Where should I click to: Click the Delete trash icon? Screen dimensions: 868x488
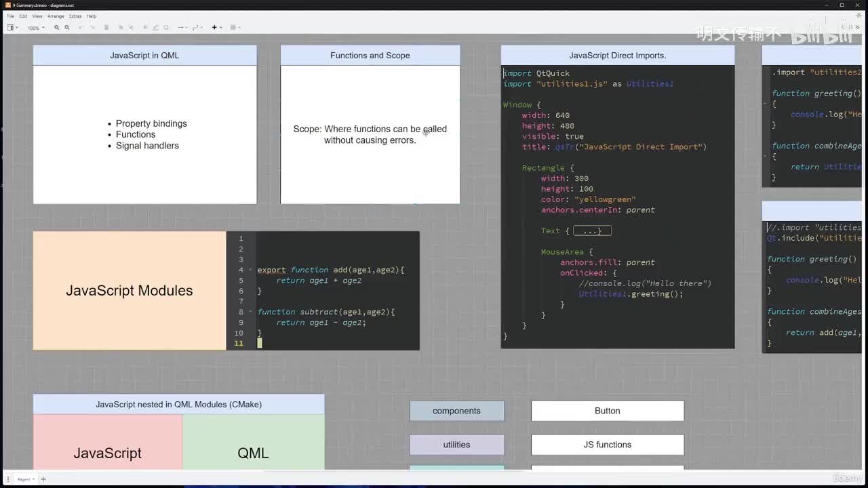click(106, 28)
